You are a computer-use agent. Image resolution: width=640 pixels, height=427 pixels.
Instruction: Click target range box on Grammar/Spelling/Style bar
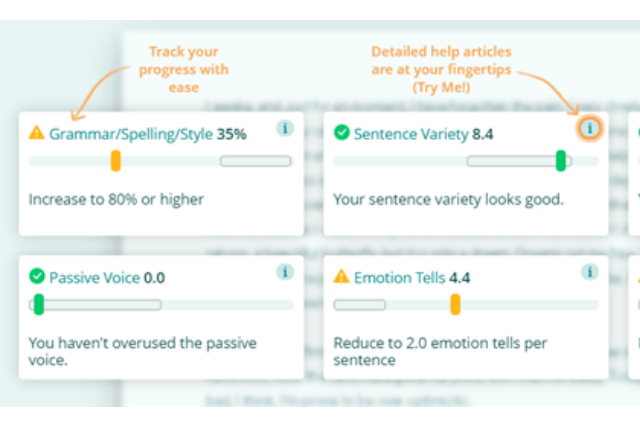(256, 161)
